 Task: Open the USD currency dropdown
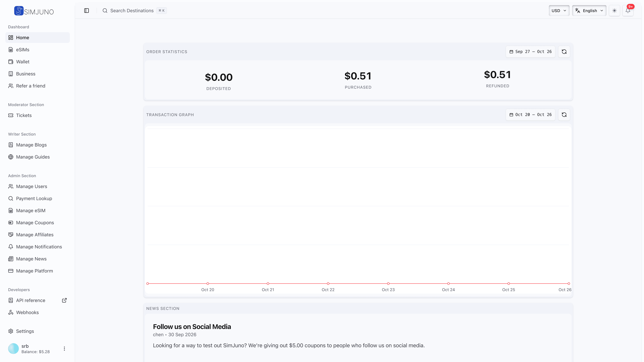559,11
